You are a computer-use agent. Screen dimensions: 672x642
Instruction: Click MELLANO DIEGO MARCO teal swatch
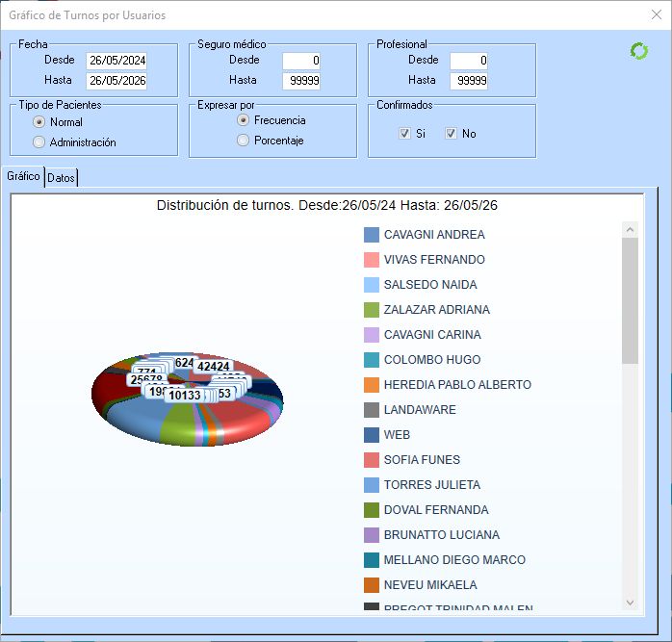coord(372,560)
